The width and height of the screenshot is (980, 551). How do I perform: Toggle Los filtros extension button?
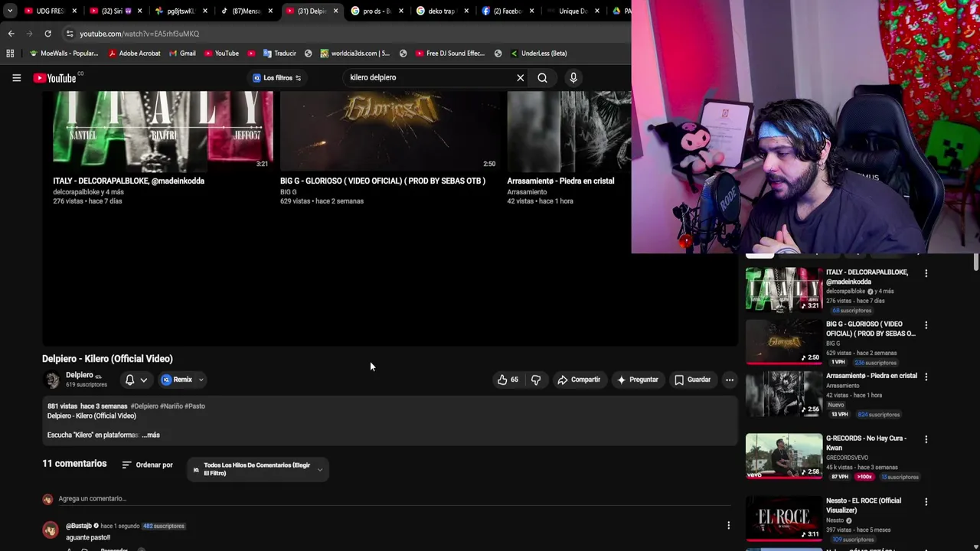277,78
